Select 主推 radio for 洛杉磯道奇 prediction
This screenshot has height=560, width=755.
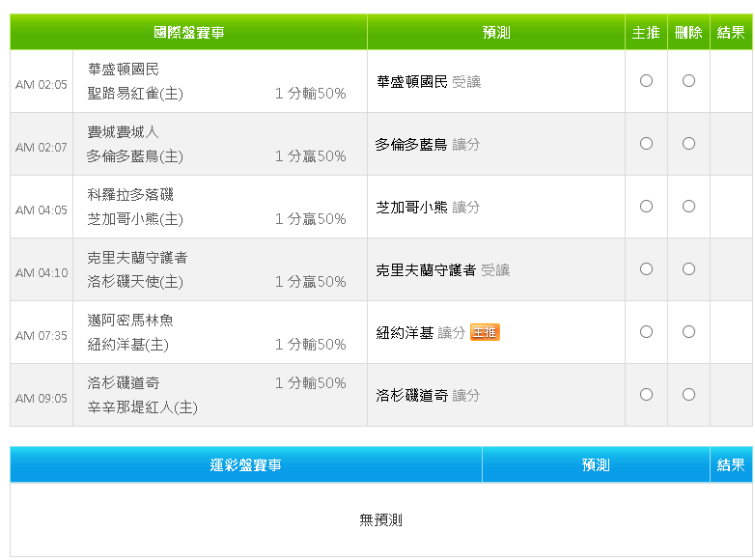pyautogui.click(x=646, y=394)
